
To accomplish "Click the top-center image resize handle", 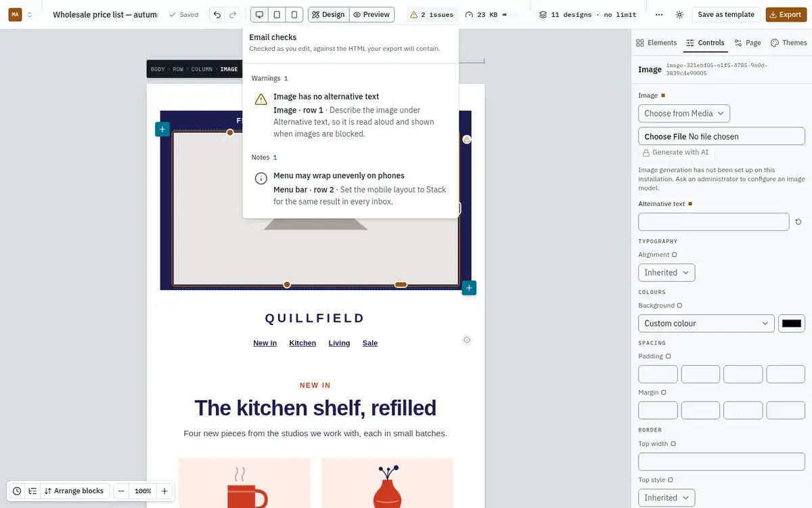I will tap(230, 132).
